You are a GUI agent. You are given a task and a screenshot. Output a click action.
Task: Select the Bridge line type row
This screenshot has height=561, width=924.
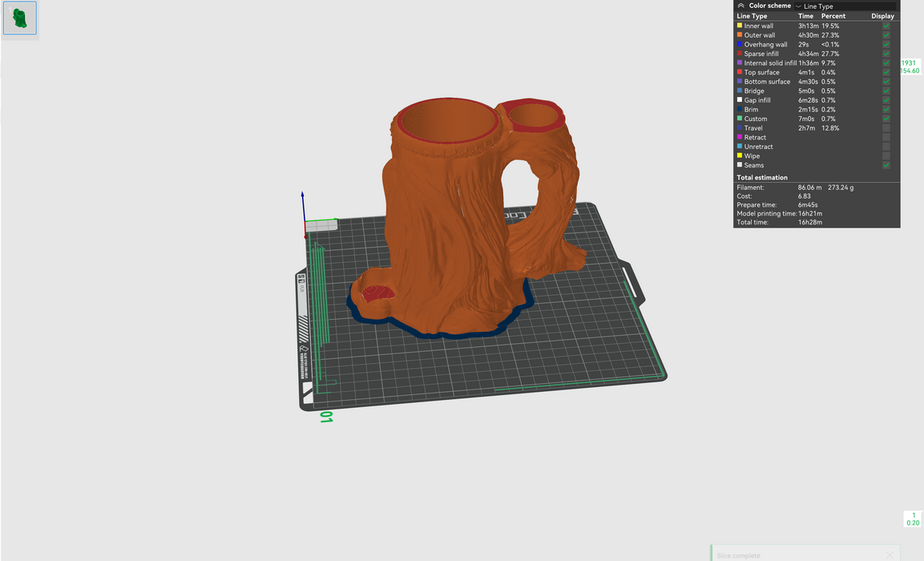pyautogui.click(x=754, y=91)
